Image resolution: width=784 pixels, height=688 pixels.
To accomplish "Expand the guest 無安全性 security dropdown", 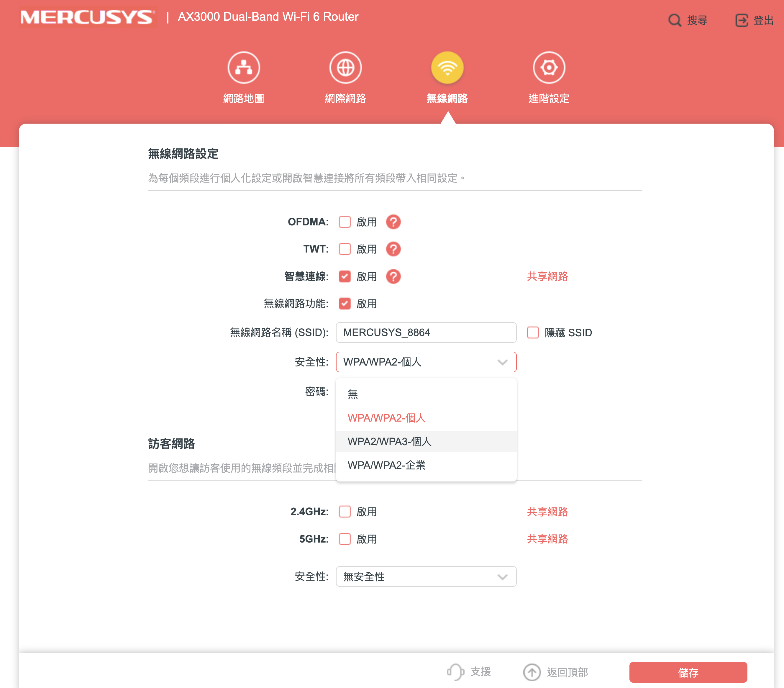I will coord(426,576).
